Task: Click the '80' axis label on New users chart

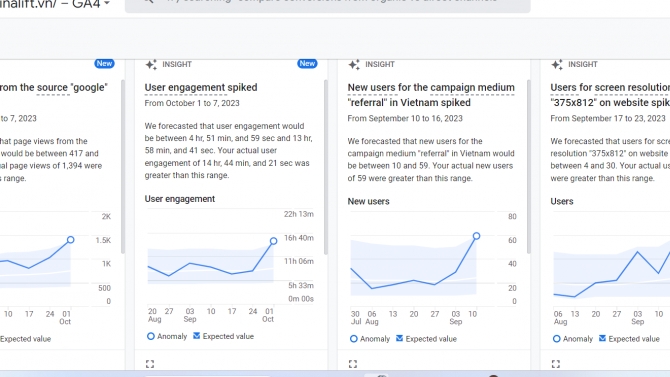Action: [512, 216]
